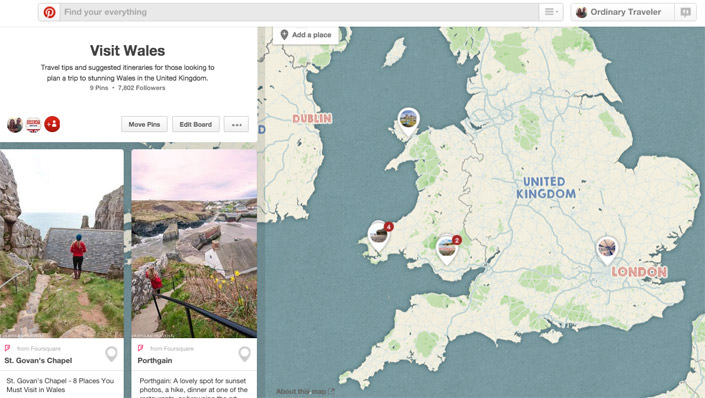Click the Pinterest logo icon
Image resolution: width=705 pixels, height=398 pixels.
tap(49, 12)
